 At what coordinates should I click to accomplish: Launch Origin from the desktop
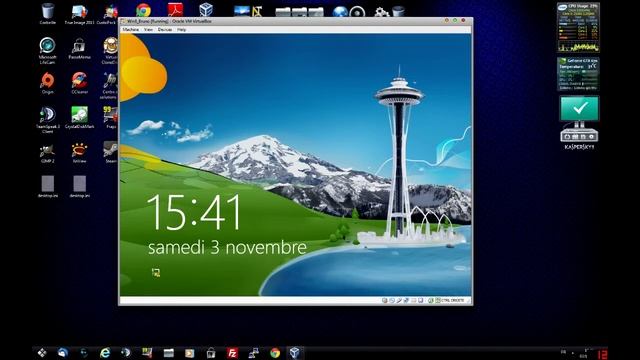pyautogui.click(x=48, y=83)
